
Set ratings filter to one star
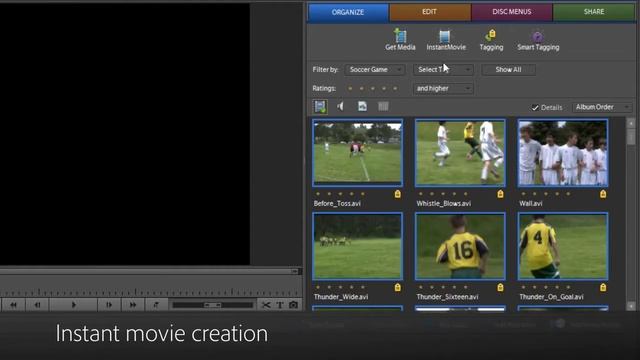[350, 89]
